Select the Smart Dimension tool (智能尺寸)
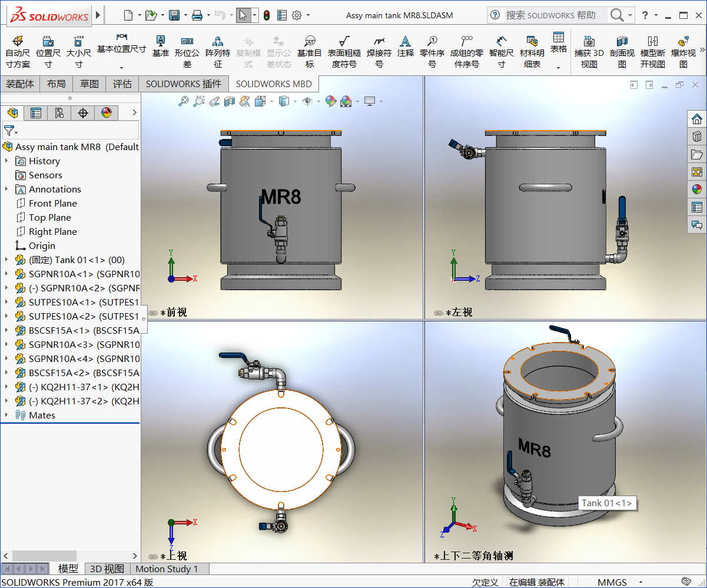Viewport: 707px width, 588px height. click(x=502, y=52)
